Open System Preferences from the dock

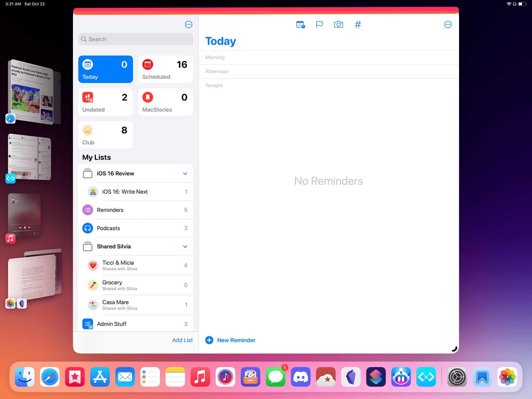(456, 376)
